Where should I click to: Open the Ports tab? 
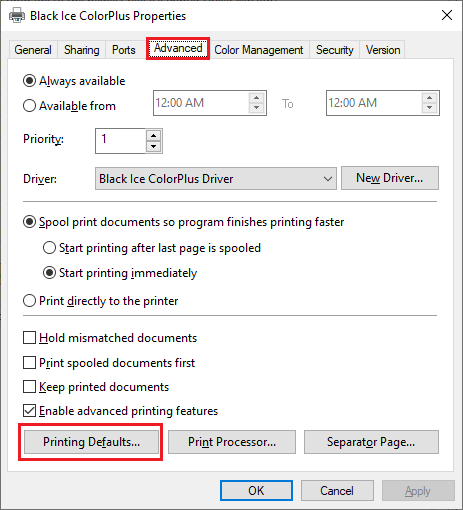pyautogui.click(x=124, y=50)
